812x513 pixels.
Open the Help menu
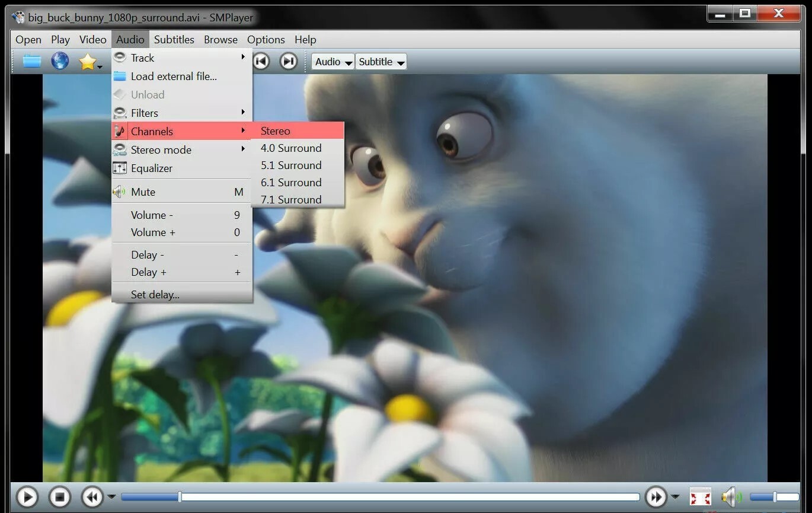click(x=305, y=40)
